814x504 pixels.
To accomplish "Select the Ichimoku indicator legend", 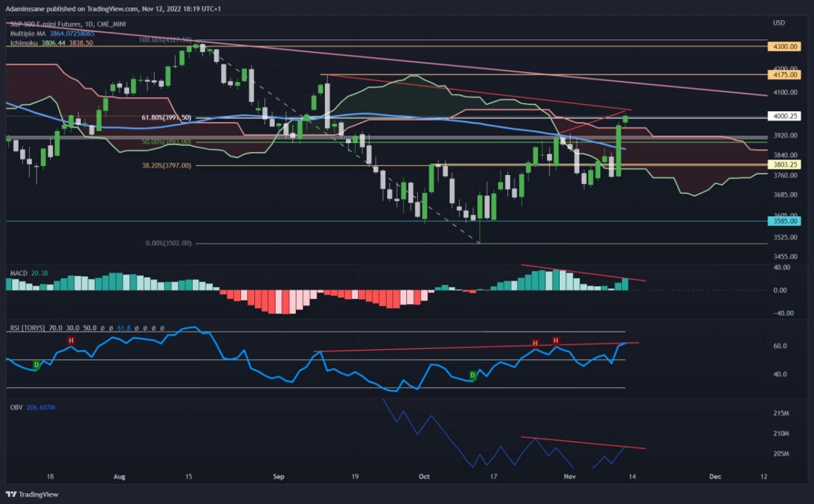I will point(51,42).
